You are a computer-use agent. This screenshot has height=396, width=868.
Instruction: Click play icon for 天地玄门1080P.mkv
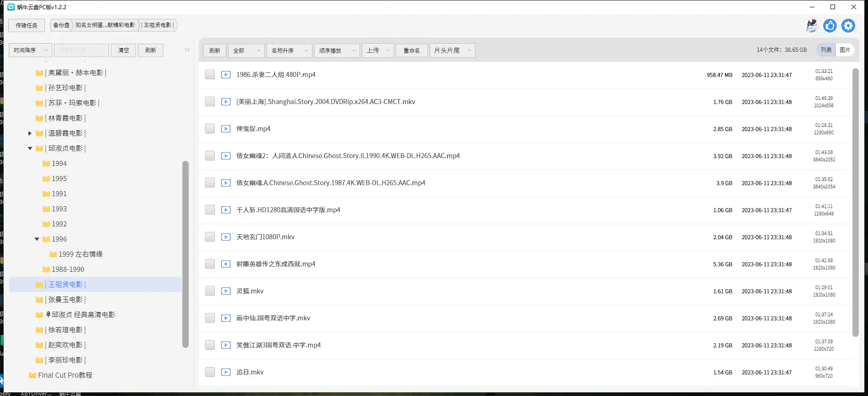pos(226,237)
